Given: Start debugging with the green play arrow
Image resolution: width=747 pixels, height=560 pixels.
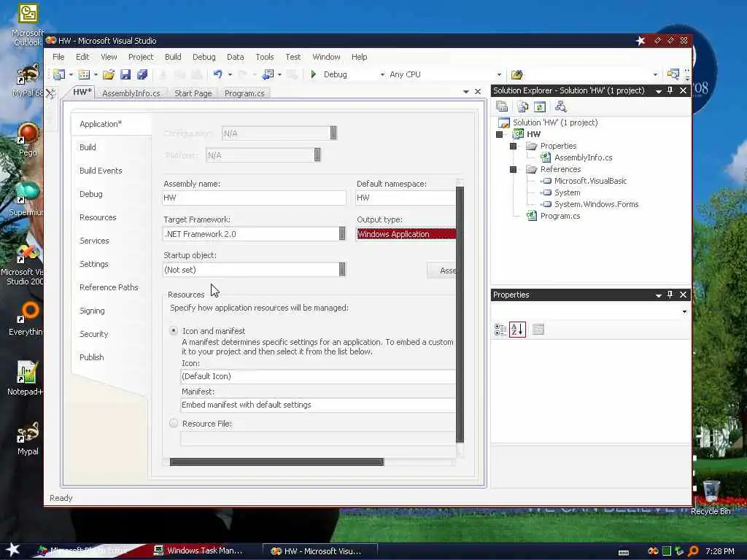Looking at the screenshot, I should 314,74.
